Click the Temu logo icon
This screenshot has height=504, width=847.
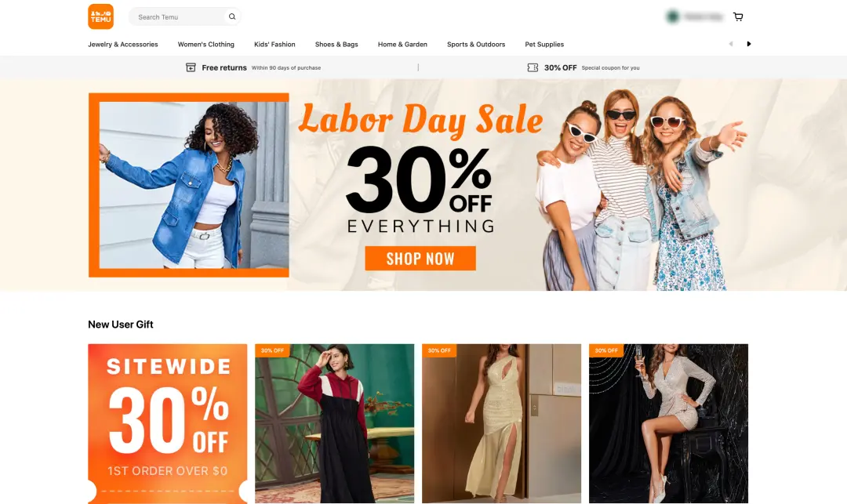(x=101, y=16)
